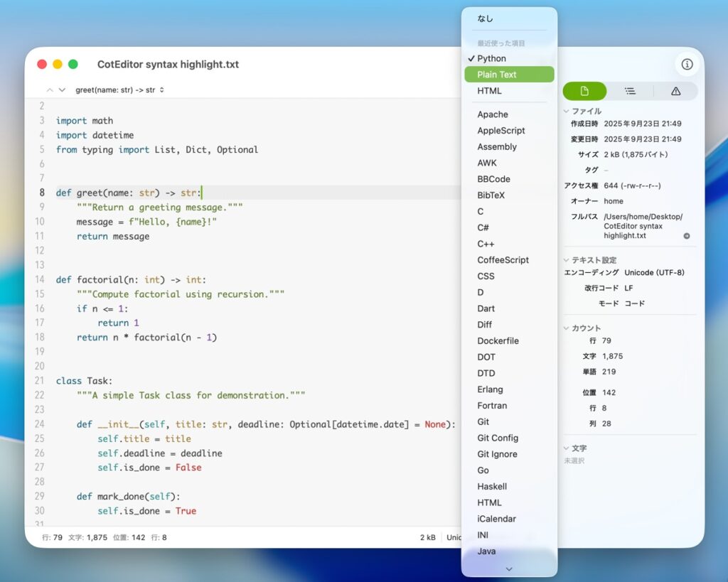Screen dimensions: 728x582
Task: Show the warnings inspector tab
Action: [x=675, y=91]
